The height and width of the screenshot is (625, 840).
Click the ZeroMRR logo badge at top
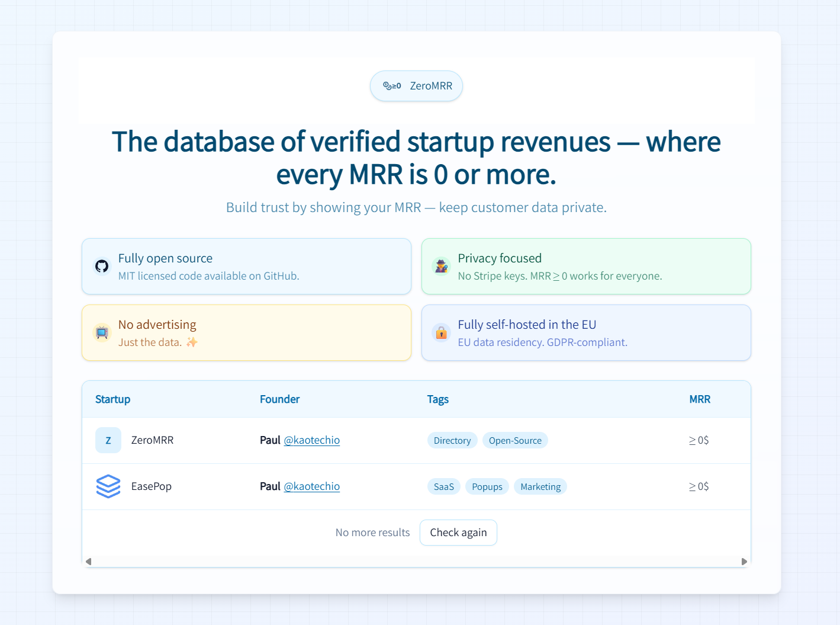416,86
